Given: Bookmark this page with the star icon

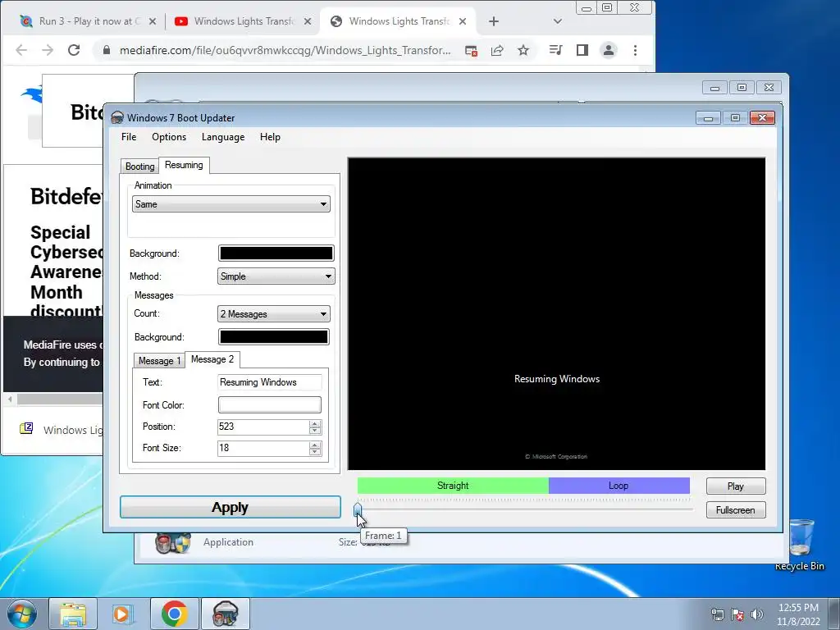Looking at the screenshot, I should click(x=523, y=50).
